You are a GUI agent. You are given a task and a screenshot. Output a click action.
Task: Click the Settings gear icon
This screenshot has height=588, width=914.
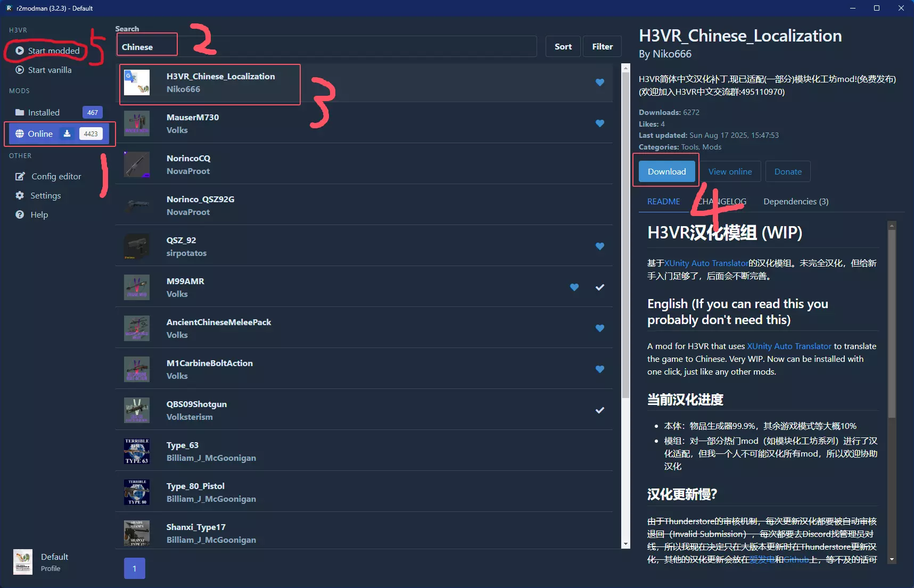click(x=20, y=195)
